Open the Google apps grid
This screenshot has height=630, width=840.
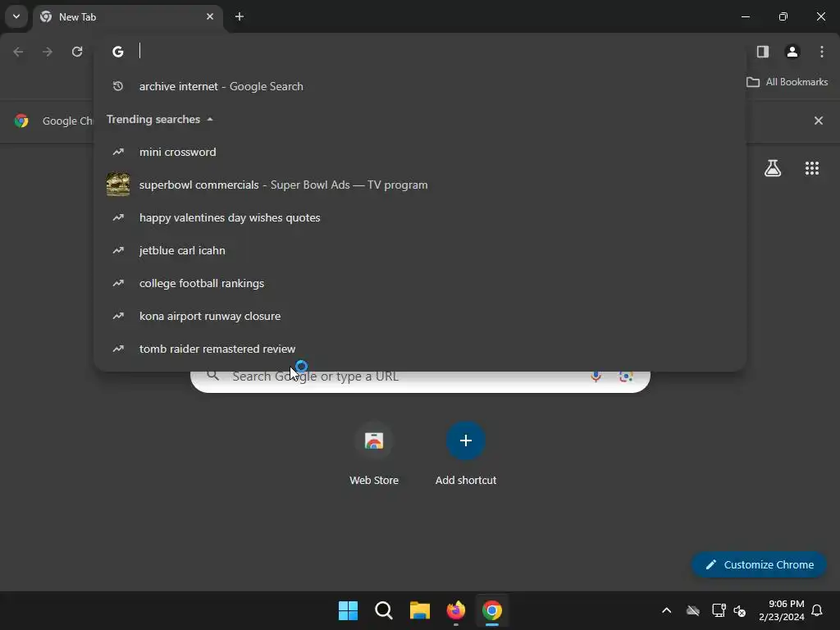pos(812,169)
